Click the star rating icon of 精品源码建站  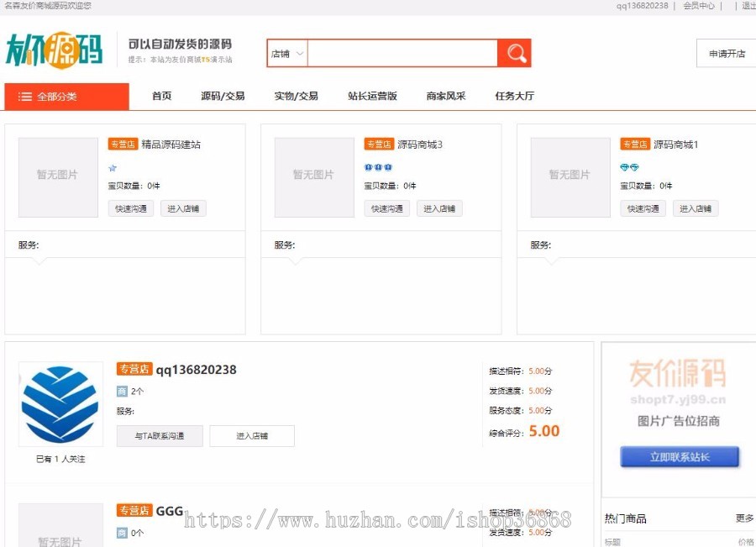113,168
